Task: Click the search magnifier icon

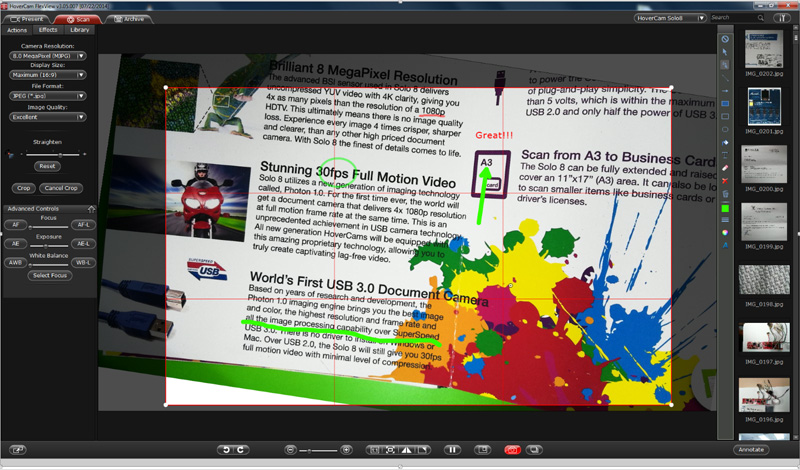Action: (x=760, y=18)
